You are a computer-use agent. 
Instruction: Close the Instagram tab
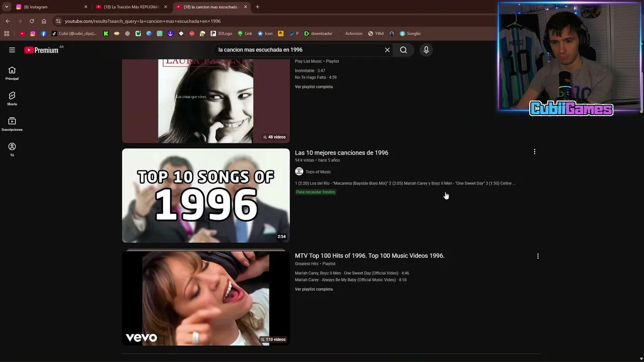tap(86, 7)
